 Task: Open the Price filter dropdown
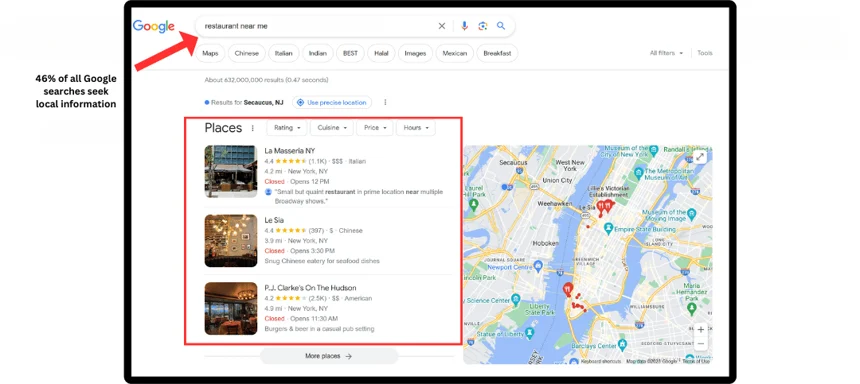375,128
